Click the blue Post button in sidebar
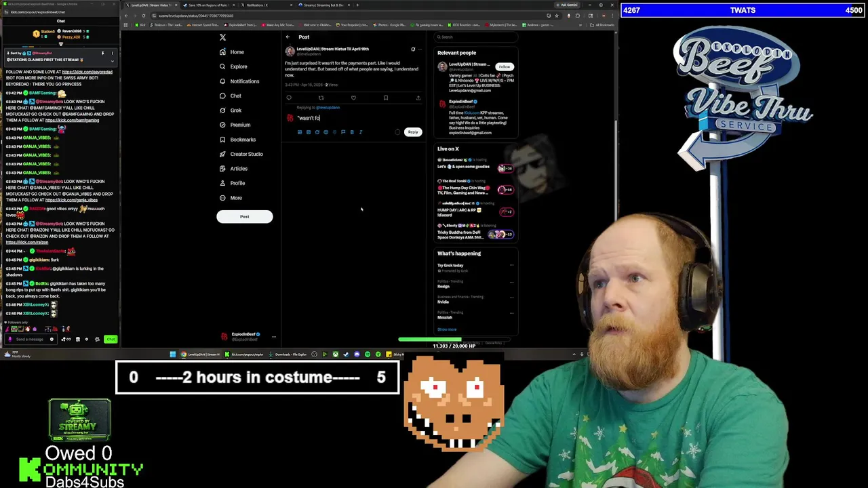This screenshot has width=868, height=488. click(244, 217)
